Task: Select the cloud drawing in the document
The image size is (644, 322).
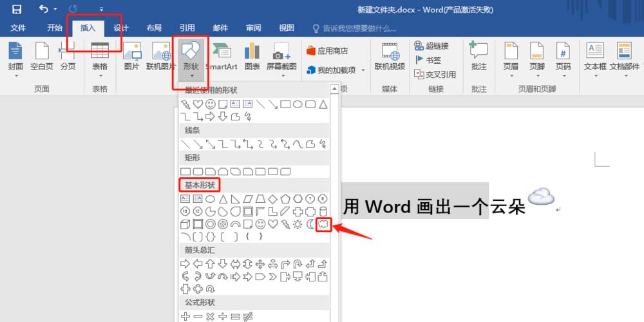Action: tap(541, 196)
